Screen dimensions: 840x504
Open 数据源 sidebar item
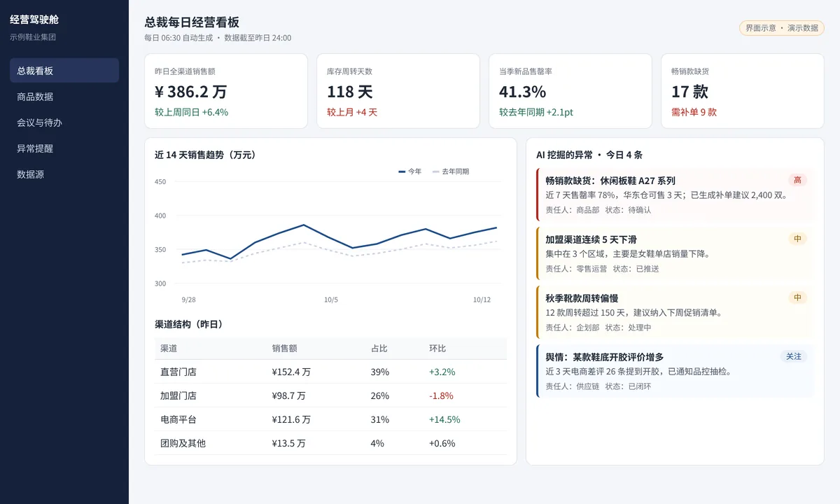click(x=64, y=174)
